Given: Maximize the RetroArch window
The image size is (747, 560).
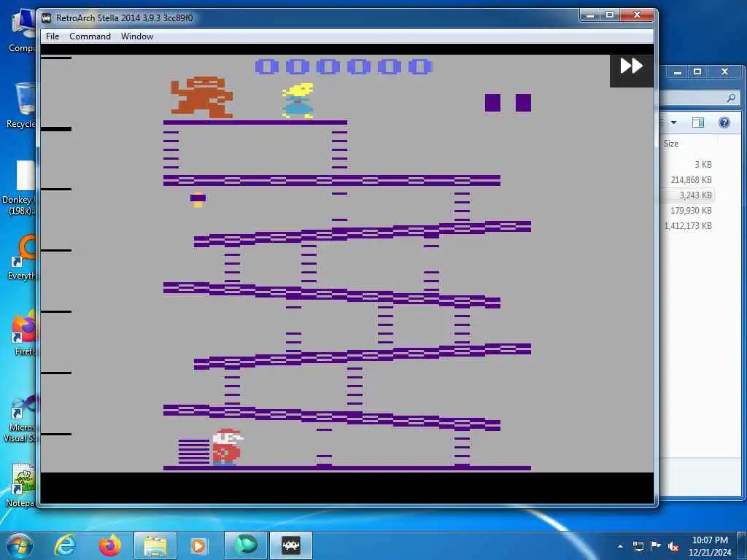Looking at the screenshot, I should (610, 15).
